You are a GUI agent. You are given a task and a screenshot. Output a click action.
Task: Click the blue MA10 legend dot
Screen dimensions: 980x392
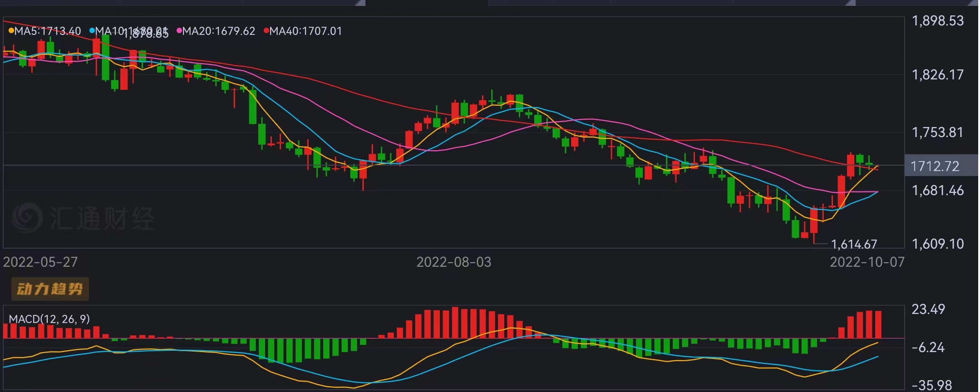(92, 31)
